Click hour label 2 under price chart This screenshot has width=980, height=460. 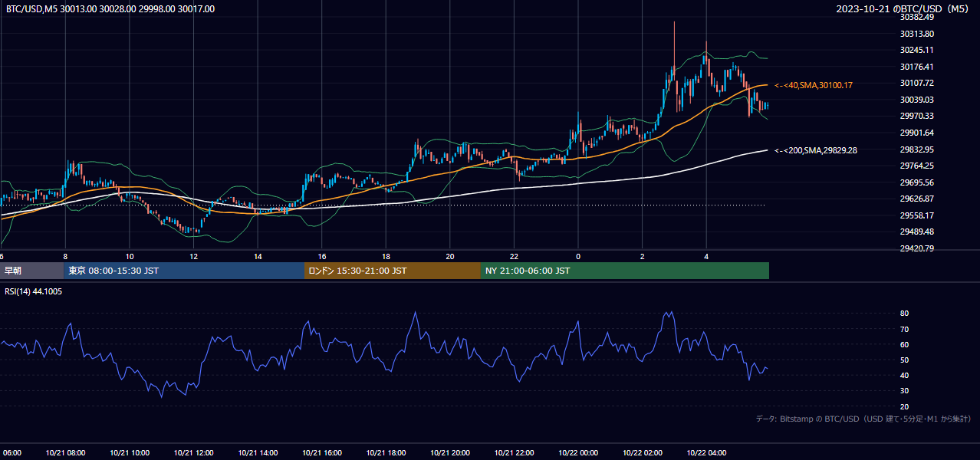pyautogui.click(x=642, y=256)
